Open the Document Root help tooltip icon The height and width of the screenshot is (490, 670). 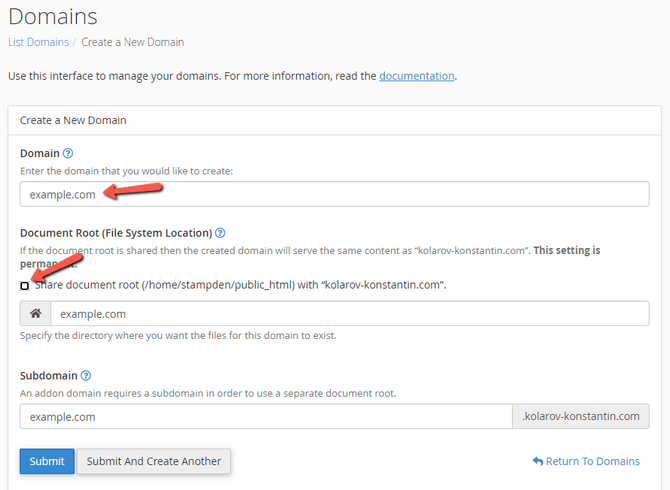[220, 232]
